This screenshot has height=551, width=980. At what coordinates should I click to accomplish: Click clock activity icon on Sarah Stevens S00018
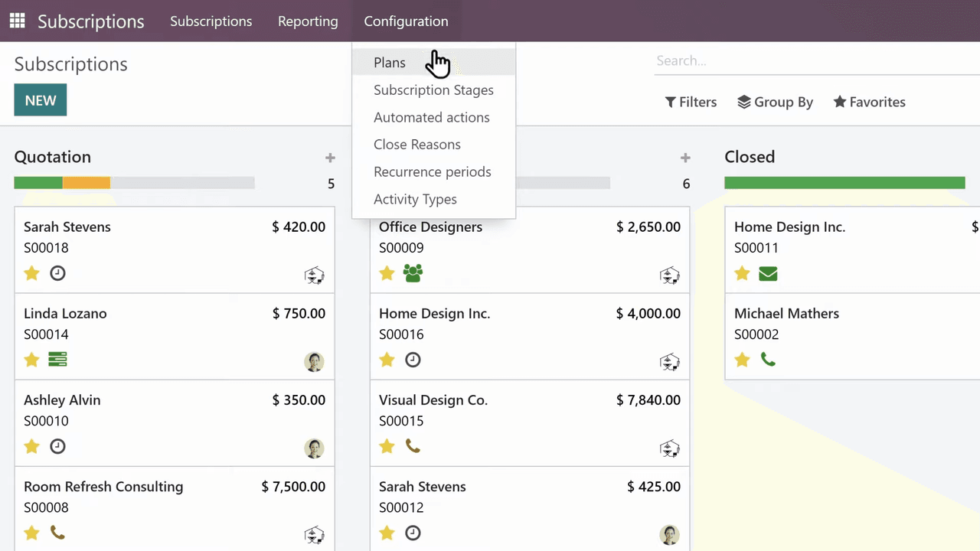click(x=57, y=273)
